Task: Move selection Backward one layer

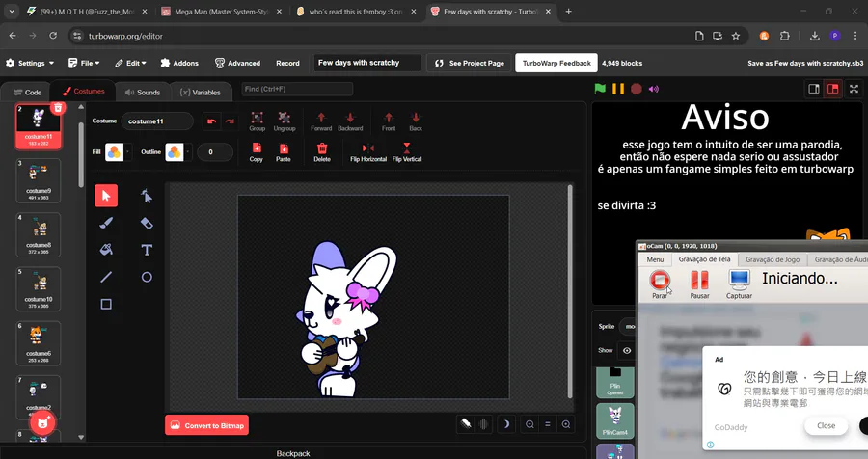Action: click(350, 121)
